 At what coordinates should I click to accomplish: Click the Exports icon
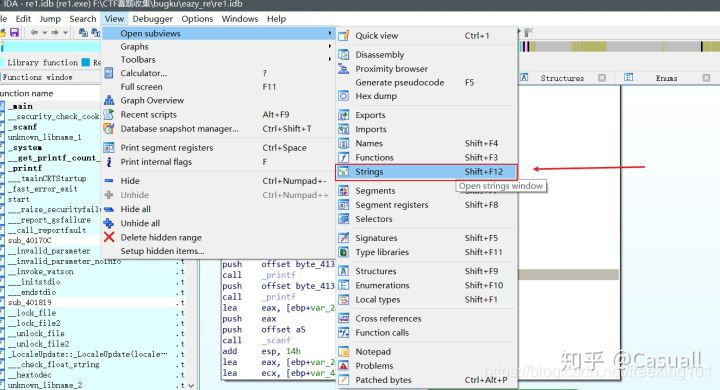(x=343, y=115)
